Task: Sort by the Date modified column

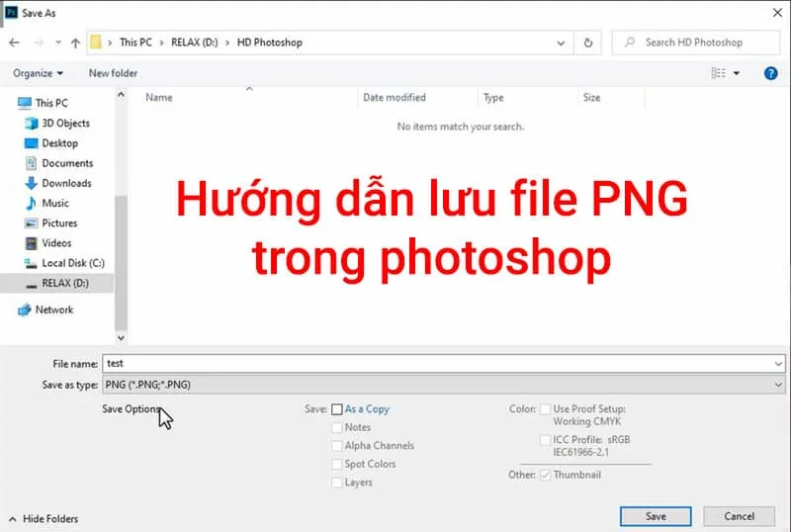Action: (x=395, y=98)
